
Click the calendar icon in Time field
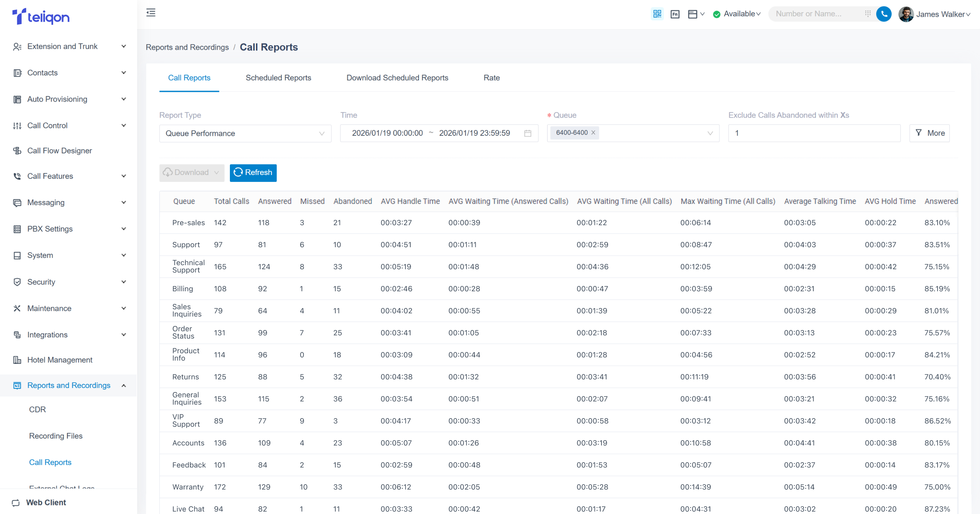coord(528,133)
